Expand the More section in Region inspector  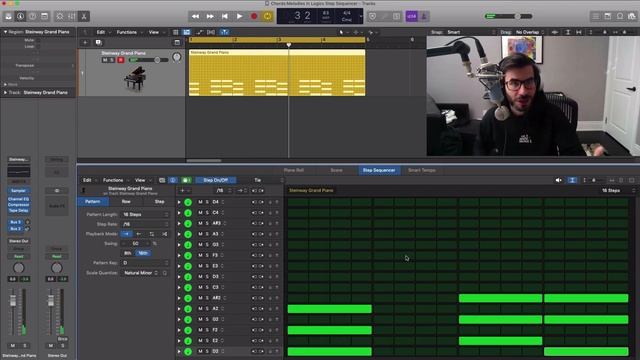(x=5, y=84)
